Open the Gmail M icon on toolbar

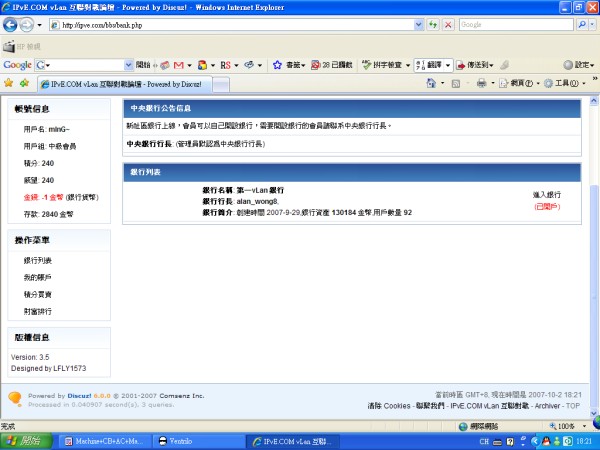[179, 65]
